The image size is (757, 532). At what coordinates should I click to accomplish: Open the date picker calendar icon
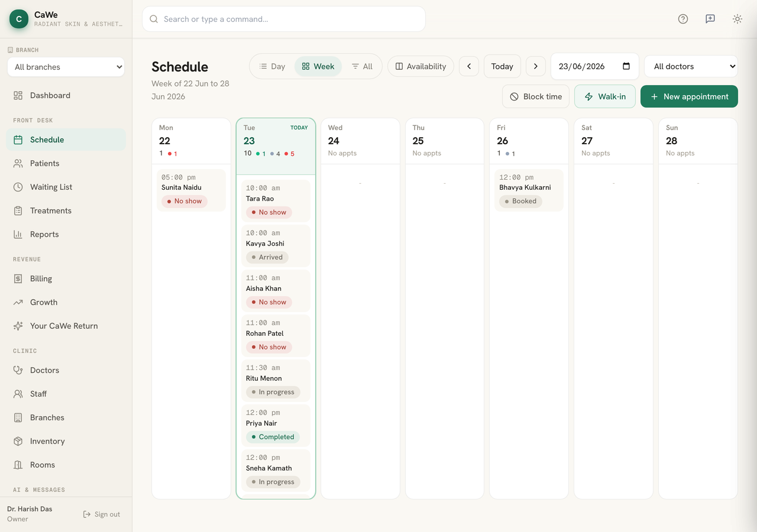[626, 66]
